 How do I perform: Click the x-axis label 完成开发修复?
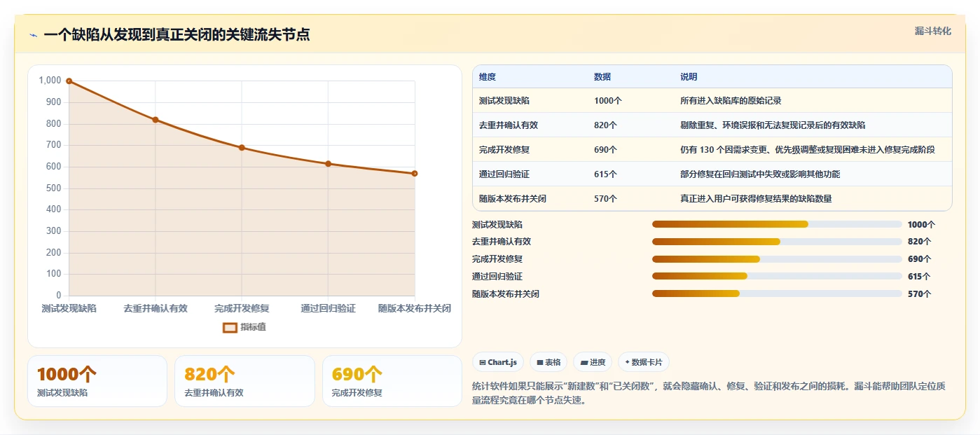click(242, 308)
